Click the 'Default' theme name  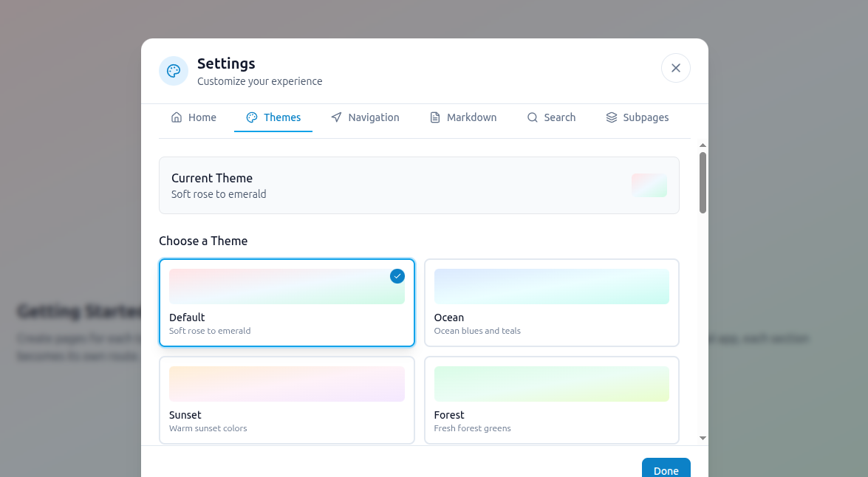pyautogui.click(x=187, y=318)
